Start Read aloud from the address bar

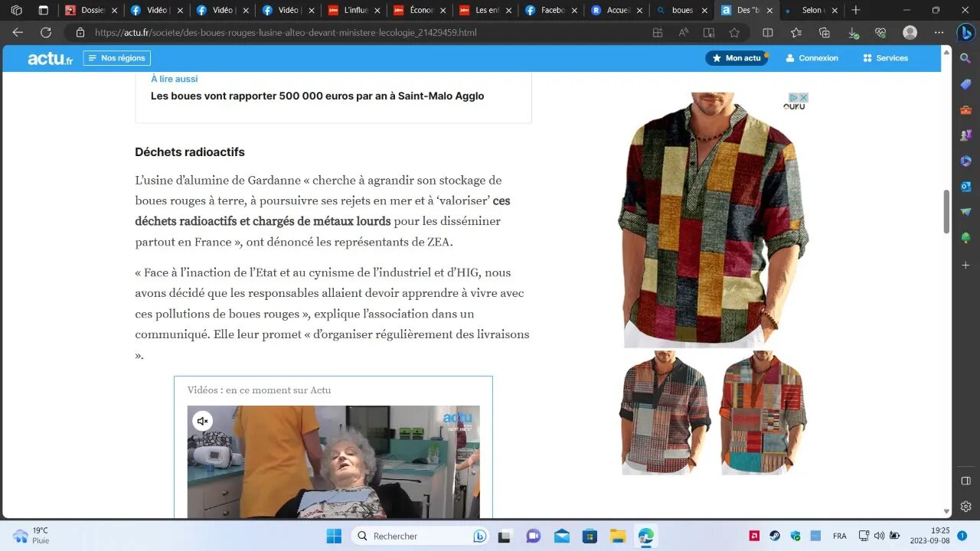pos(684,33)
